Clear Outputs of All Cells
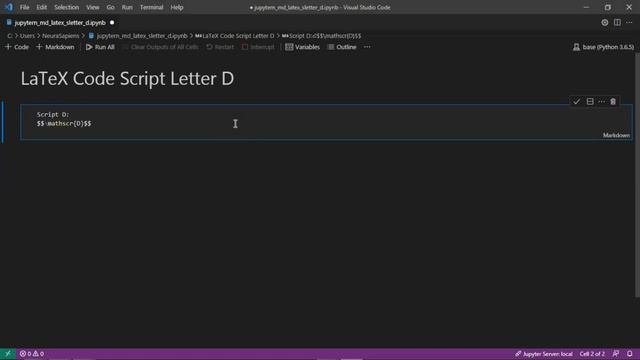The width and height of the screenshot is (640, 360). point(160,47)
